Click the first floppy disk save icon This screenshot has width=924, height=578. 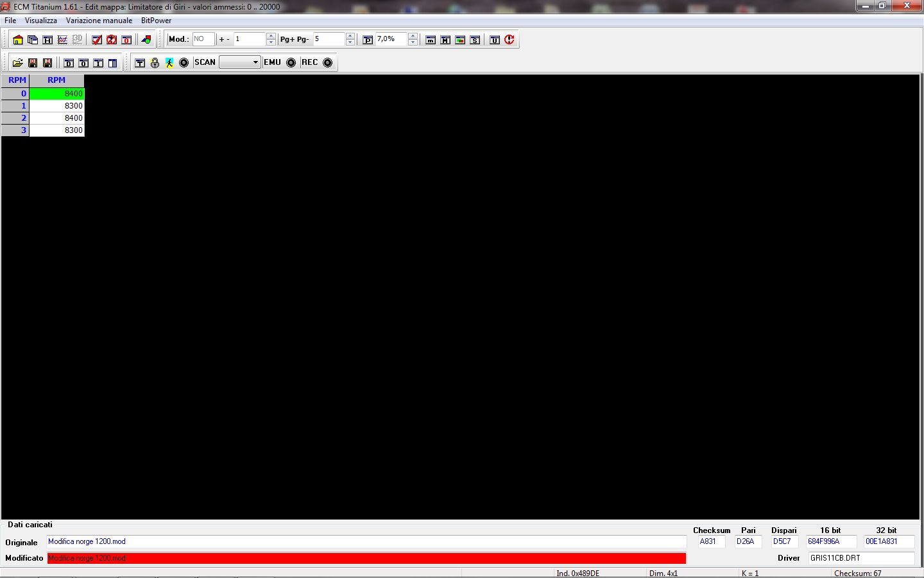click(33, 63)
